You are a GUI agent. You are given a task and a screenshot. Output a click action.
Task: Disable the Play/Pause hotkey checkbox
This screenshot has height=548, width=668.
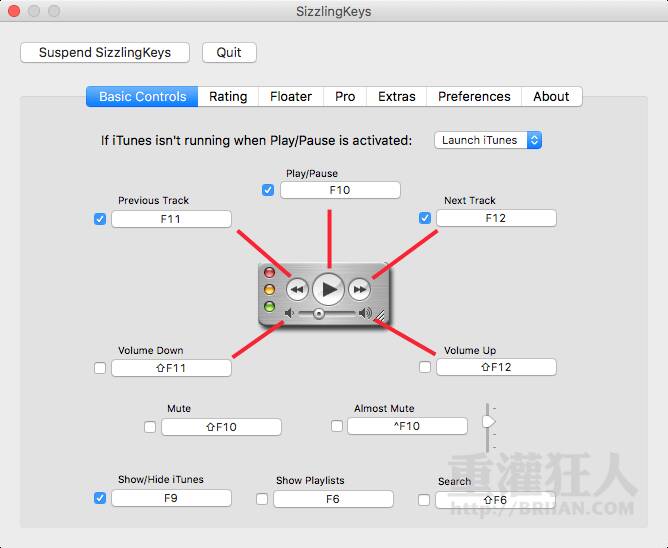[268, 190]
